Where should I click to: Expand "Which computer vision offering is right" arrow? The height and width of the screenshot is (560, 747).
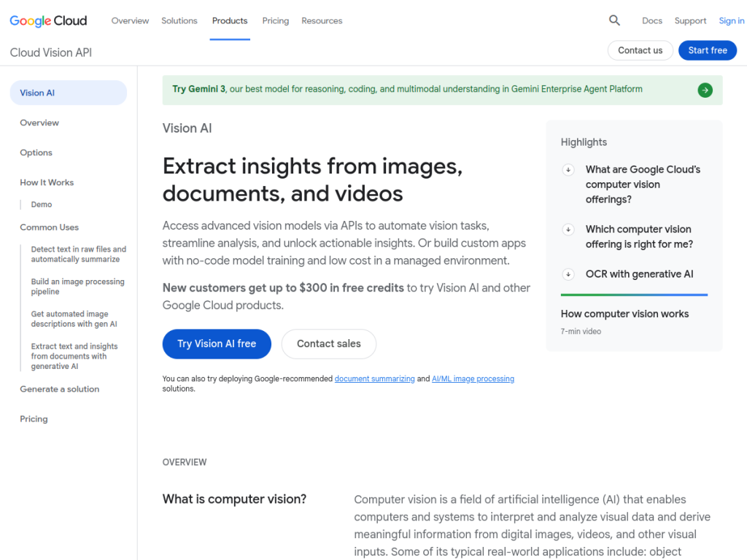tap(568, 230)
